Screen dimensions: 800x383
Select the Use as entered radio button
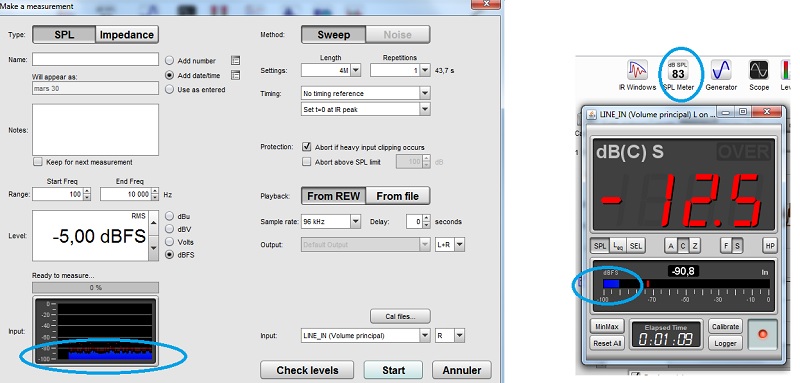tap(170, 89)
